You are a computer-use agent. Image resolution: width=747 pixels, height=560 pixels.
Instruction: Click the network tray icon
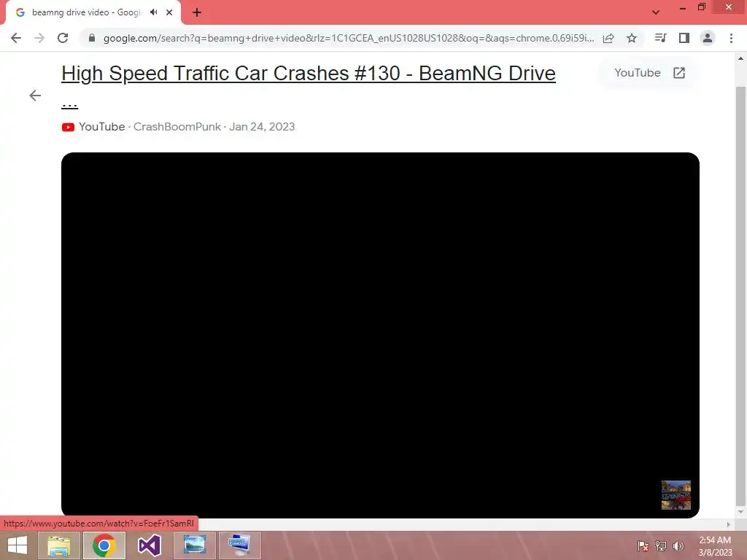point(661,545)
